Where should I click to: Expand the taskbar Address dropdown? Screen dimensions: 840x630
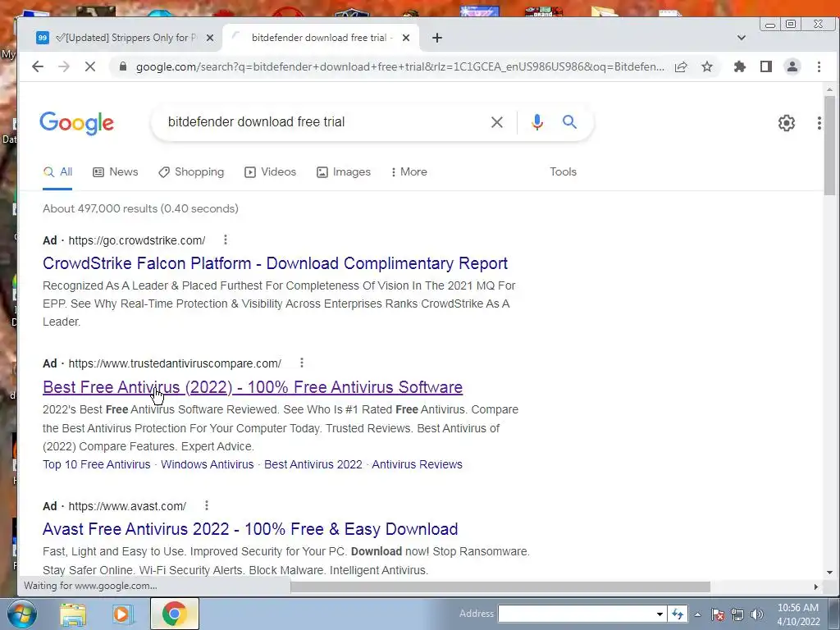click(x=660, y=614)
